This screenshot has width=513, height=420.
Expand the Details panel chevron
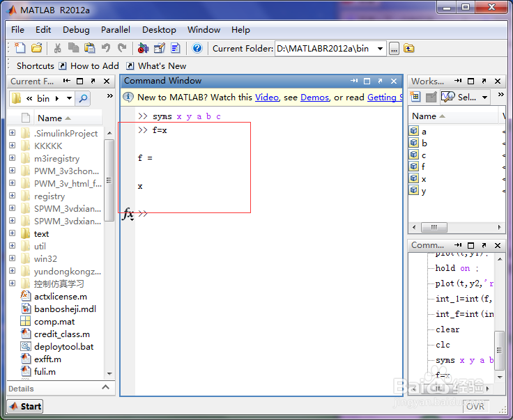coord(105,387)
